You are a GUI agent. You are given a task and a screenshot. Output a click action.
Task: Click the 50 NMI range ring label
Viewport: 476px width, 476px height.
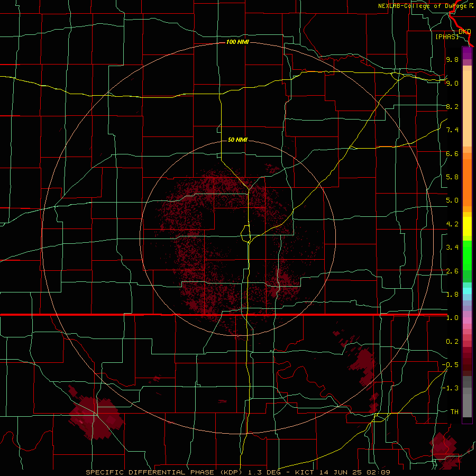[x=237, y=140]
